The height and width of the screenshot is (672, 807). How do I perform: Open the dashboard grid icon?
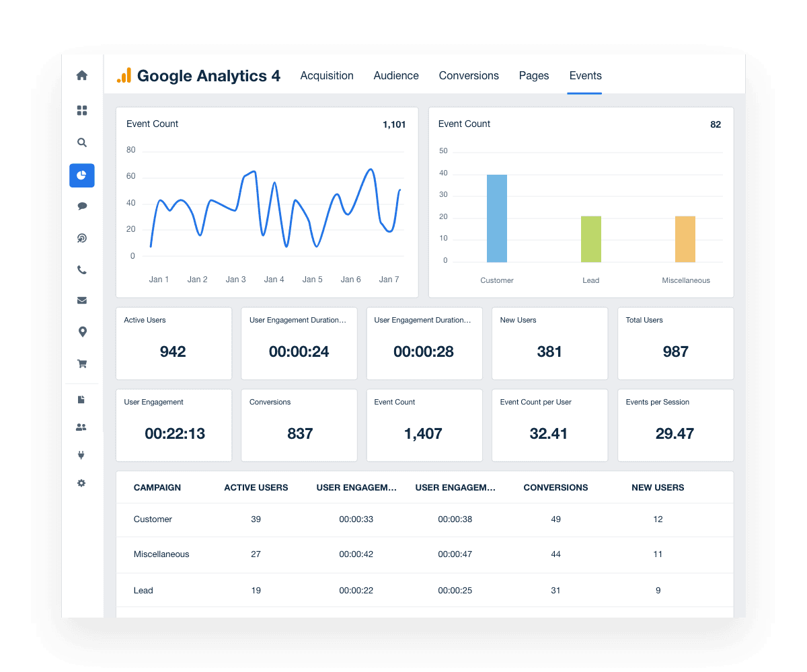(x=81, y=110)
